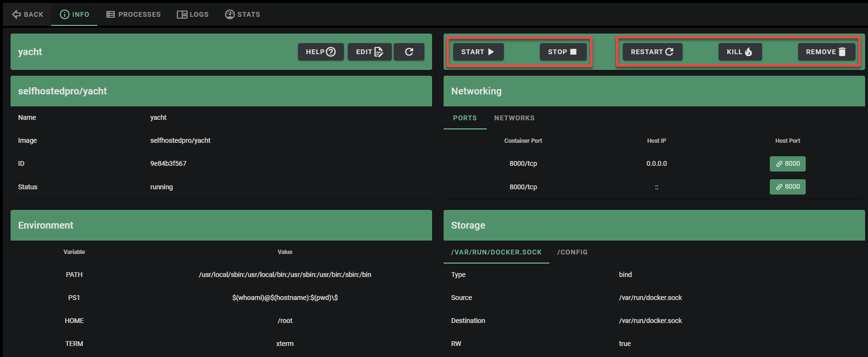Screen dimensions: 868x357
Task: View the Stats tab
Action: point(243,14)
